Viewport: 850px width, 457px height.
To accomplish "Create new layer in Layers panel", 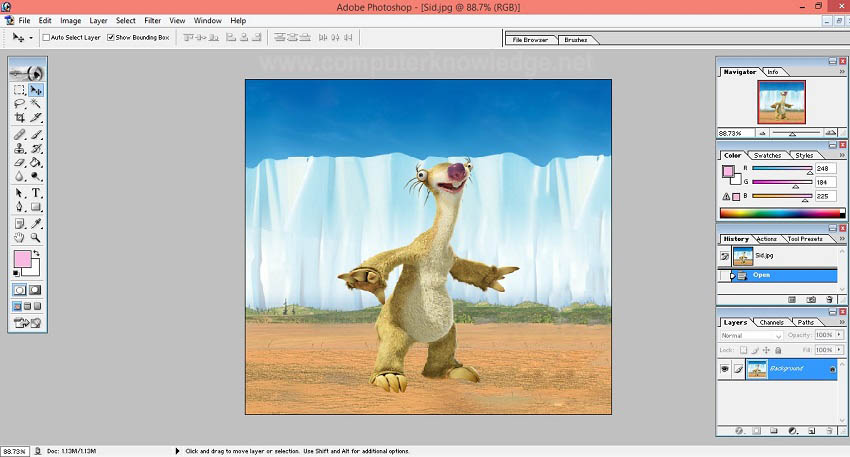I will point(811,431).
